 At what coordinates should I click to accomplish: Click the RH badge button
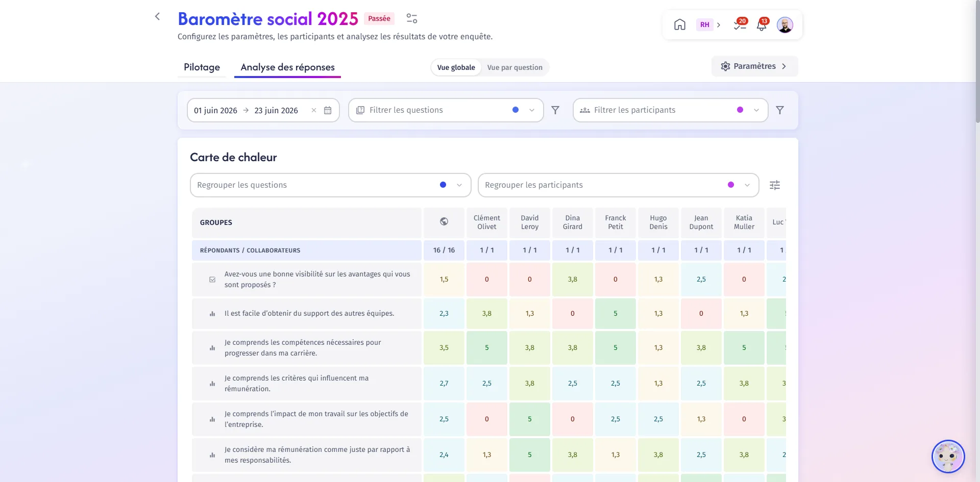tap(704, 24)
